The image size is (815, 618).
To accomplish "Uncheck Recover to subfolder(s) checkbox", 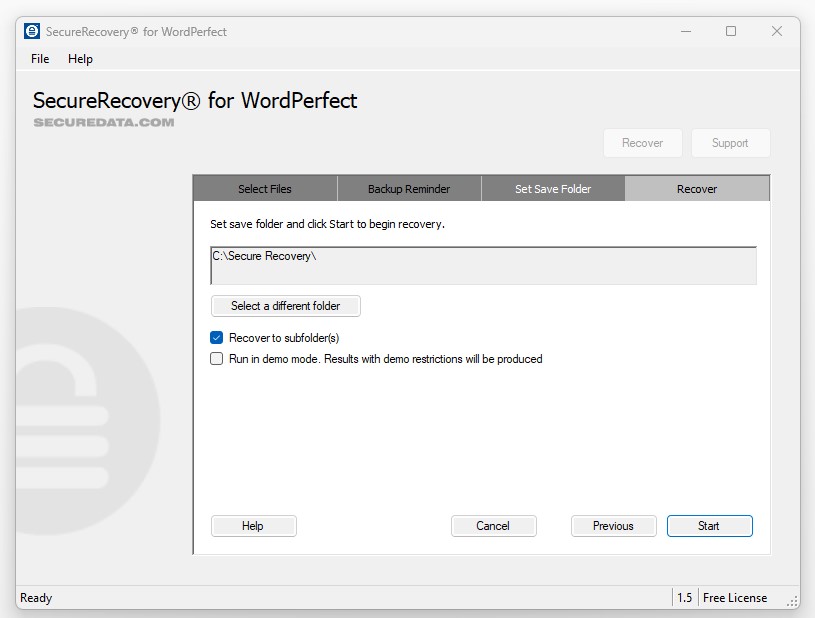I will [217, 338].
